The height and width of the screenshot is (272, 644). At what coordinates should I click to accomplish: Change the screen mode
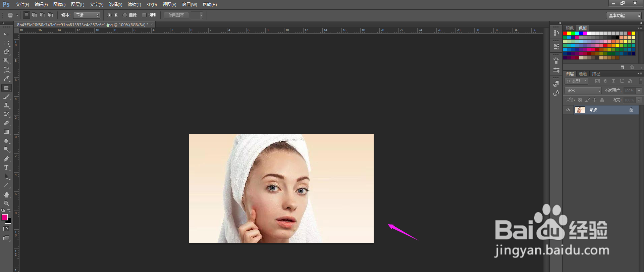(x=6, y=238)
